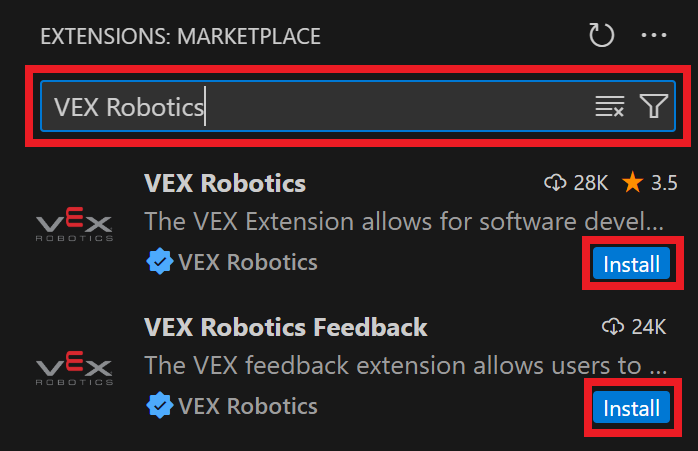Image resolution: width=698 pixels, height=451 pixels.
Task: Click publisher name under VEX Robotics Feedback
Action: point(247,407)
